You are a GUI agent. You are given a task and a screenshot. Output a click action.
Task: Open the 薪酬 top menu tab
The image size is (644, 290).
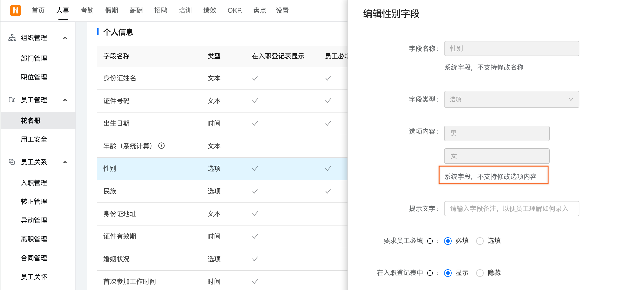[x=136, y=11]
